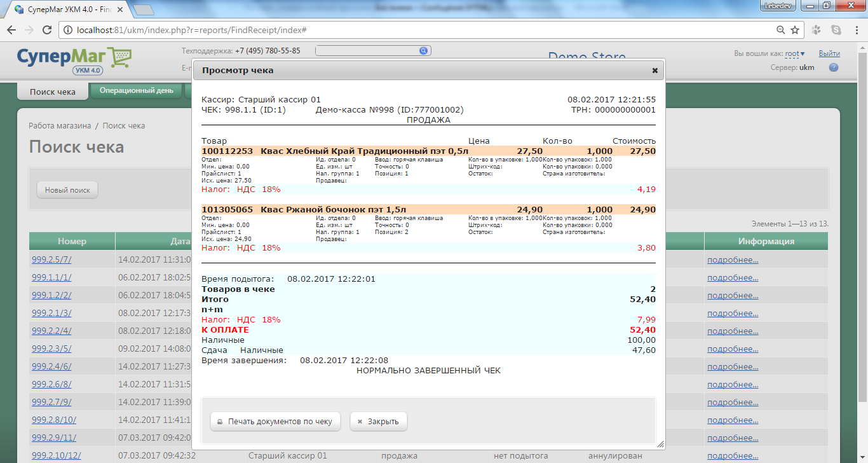
Task: Click подробнее link in row 999.2.9/11/
Action: point(733,438)
